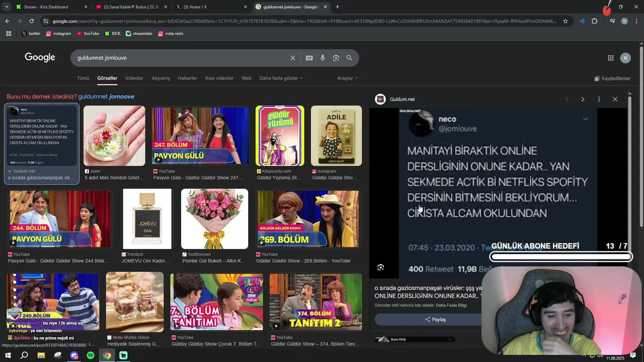
Task: Click the suggested spelling guldumnet jomoove
Action: (106, 97)
